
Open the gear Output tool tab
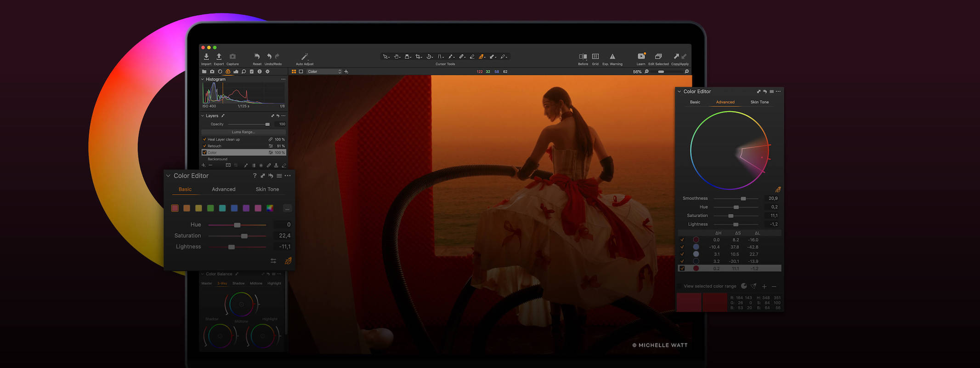point(268,72)
